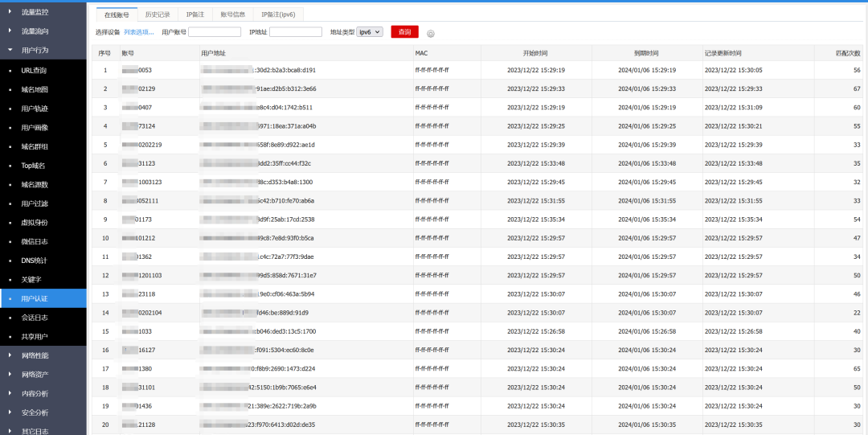Open the 列表选项... device link
Screen dimensions: 868x435
139,32
